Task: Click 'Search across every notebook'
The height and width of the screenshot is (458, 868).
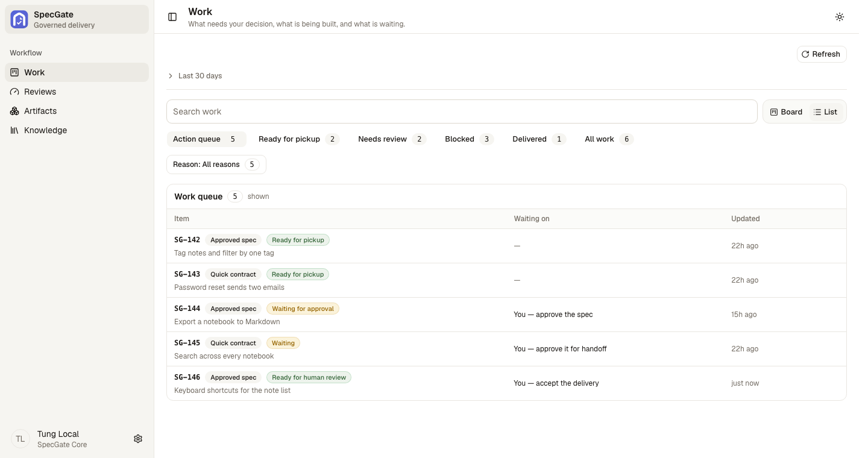Action: [x=224, y=356]
